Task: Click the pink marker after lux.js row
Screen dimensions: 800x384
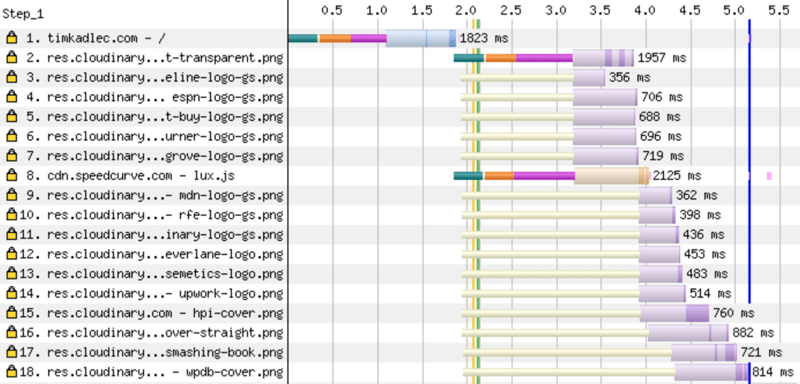Action: tap(769, 175)
